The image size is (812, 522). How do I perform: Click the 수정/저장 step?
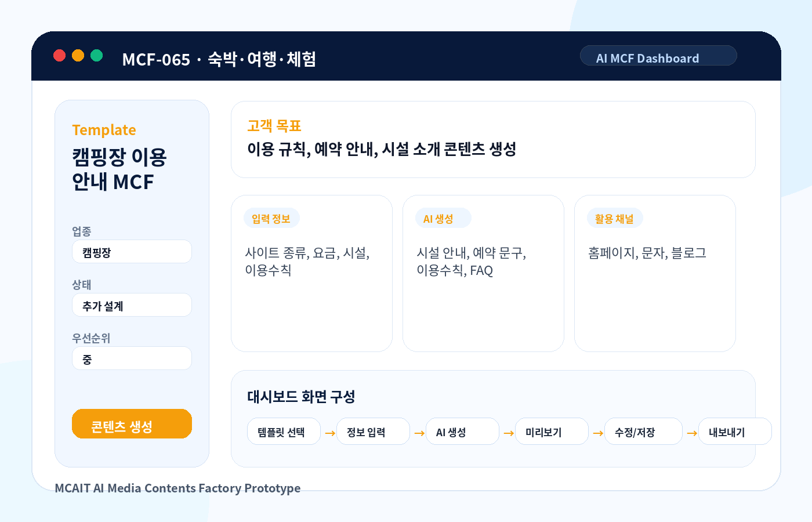pyautogui.click(x=643, y=432)
